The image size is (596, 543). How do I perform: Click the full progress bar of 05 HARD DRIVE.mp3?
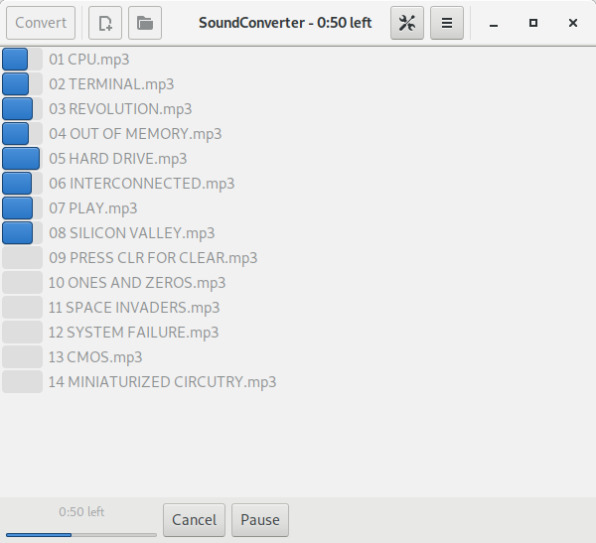[21, 158]
